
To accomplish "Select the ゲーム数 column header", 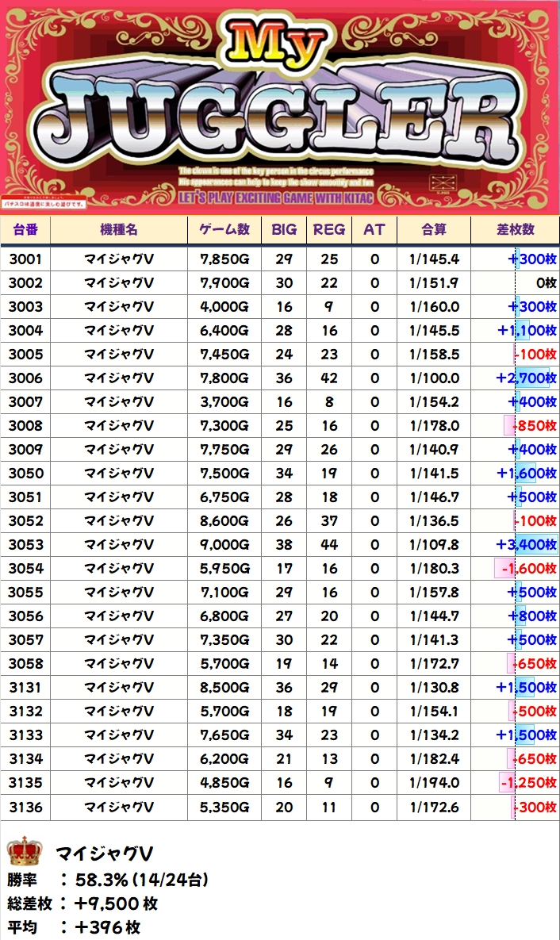I will click(x=224, y=229).
